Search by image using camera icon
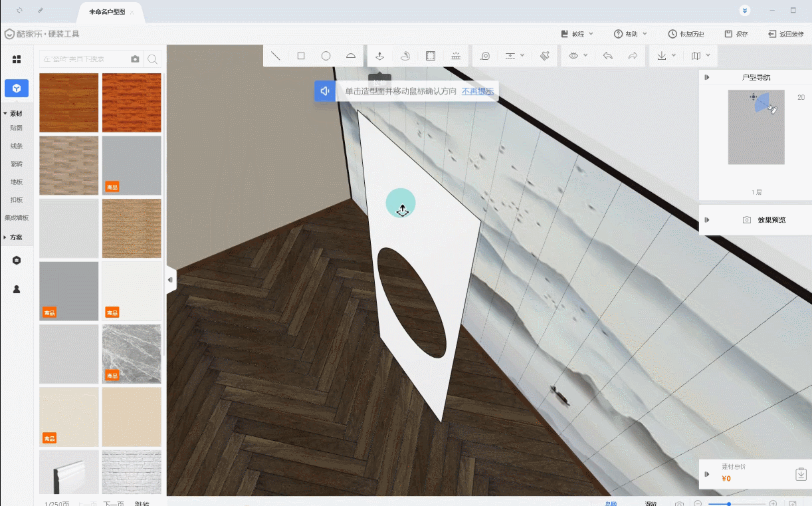The image size is (812, 506). pyautogui.click(x=136, y=59)
